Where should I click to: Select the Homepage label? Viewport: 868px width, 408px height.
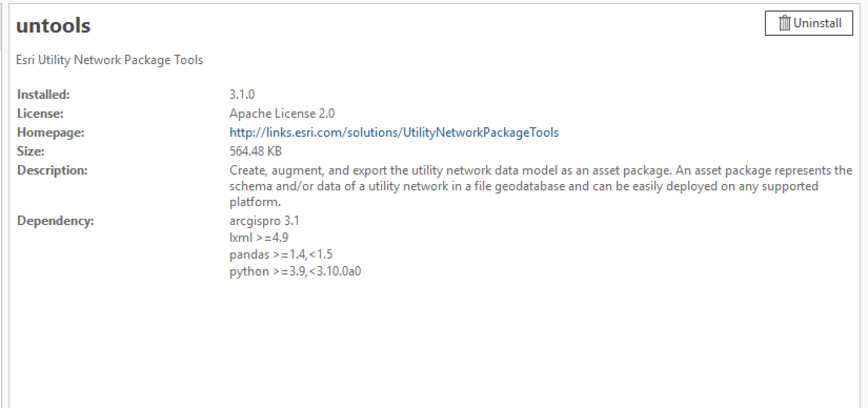pyautogui.click(x=50, y=132)
